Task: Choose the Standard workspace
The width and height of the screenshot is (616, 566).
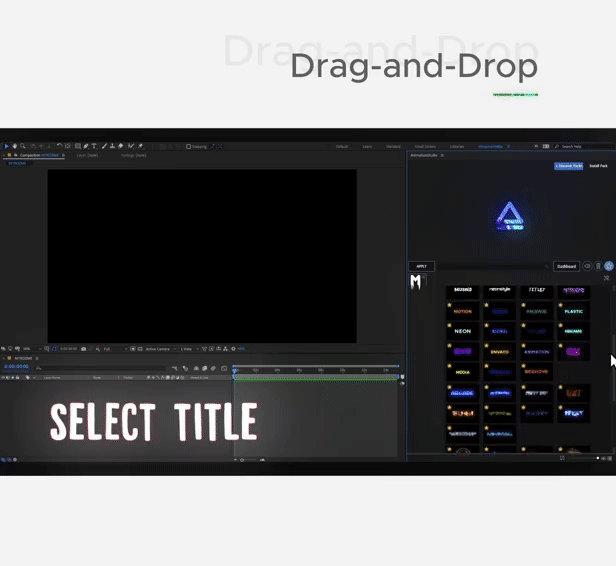Action: pyautogui.click(x=393, y=147)
